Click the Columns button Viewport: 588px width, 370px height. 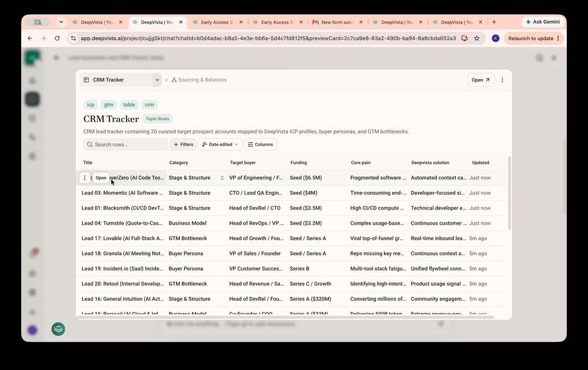(260, 145)
